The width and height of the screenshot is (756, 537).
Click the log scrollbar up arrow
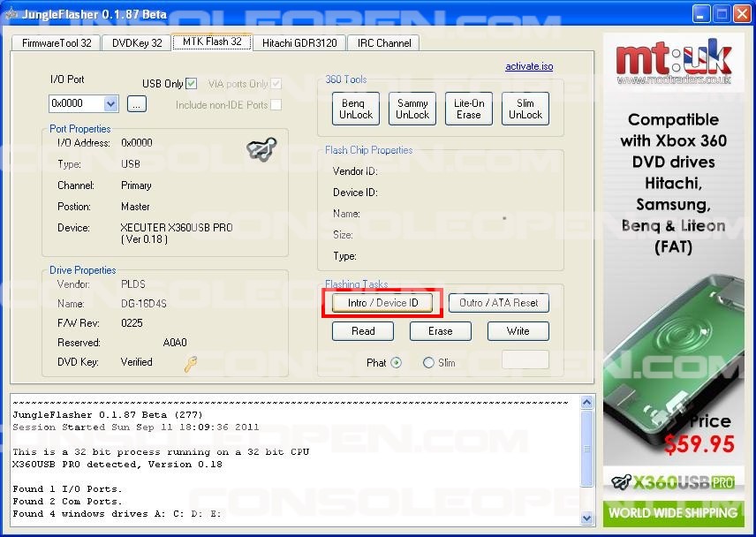click(x=586, y=403)
